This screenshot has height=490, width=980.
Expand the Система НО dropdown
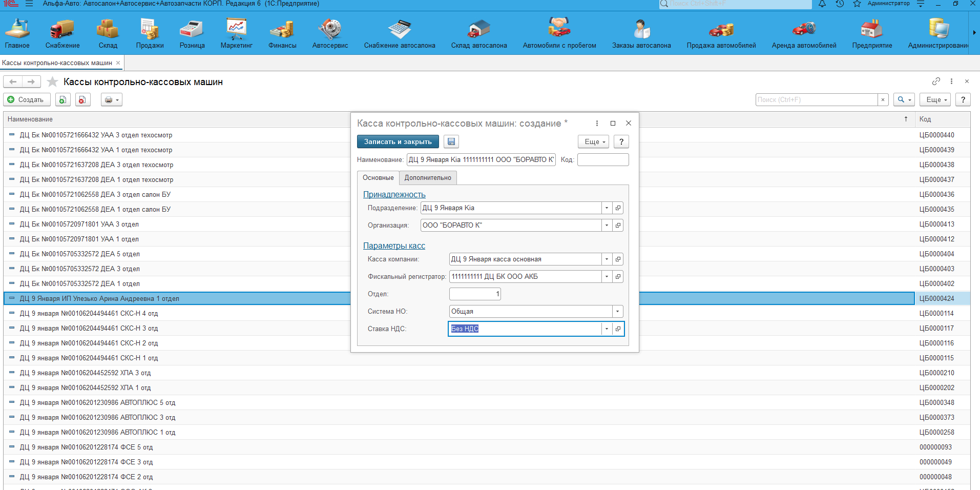click(618, 311)
